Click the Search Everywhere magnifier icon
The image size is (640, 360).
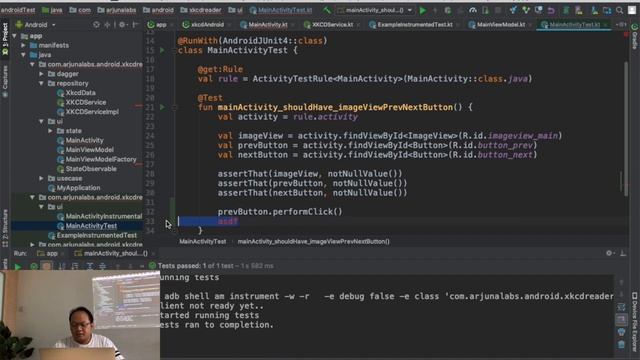[x=620, y=10]
